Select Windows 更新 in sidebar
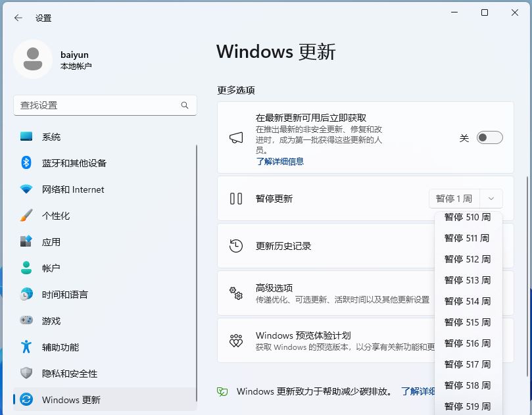532x415 pixels. click(x=105, y=399)
